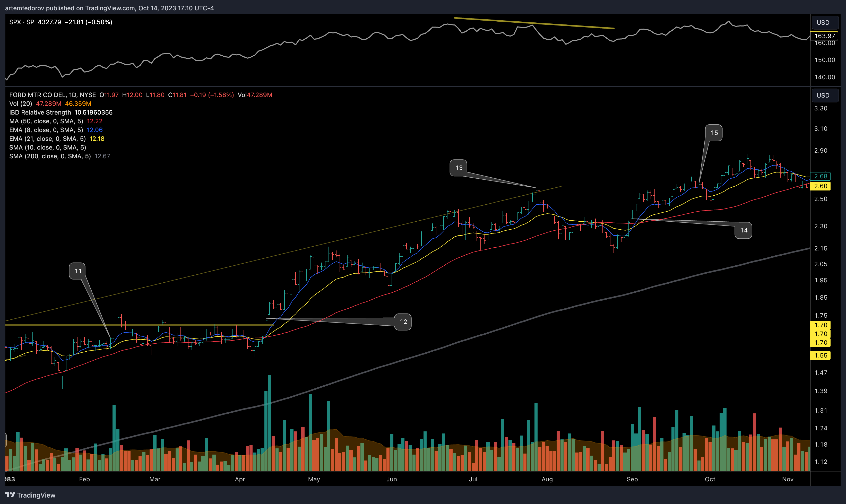Image resolution: width=846 pixels, height=504 pixels.
Task: Click the 163.97 price label on SPX scale
Action: (x=824, y=36)
